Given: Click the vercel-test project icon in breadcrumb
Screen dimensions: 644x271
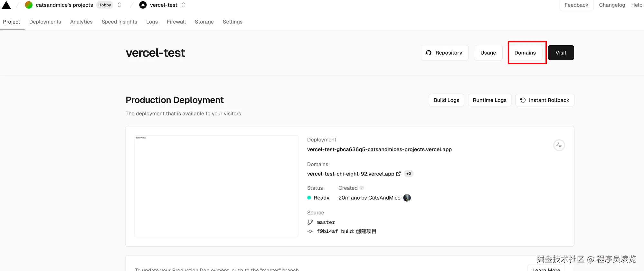Looking at the screenshot, I should pyautogui.click(x=143, y=5).
